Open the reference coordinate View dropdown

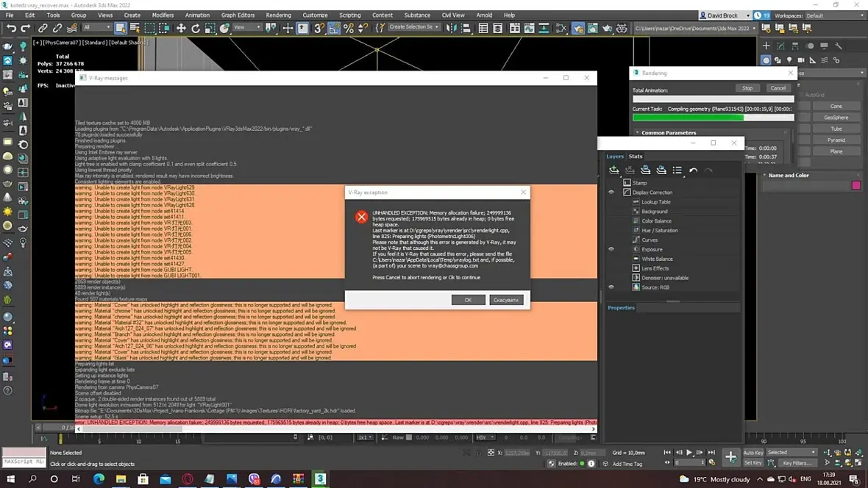[x=247, y=28]
